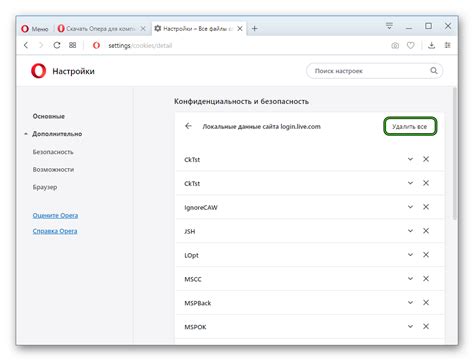Open a new tab with plus icon
The width and height of the screenshot is (474, 361).
coord(255,29)
